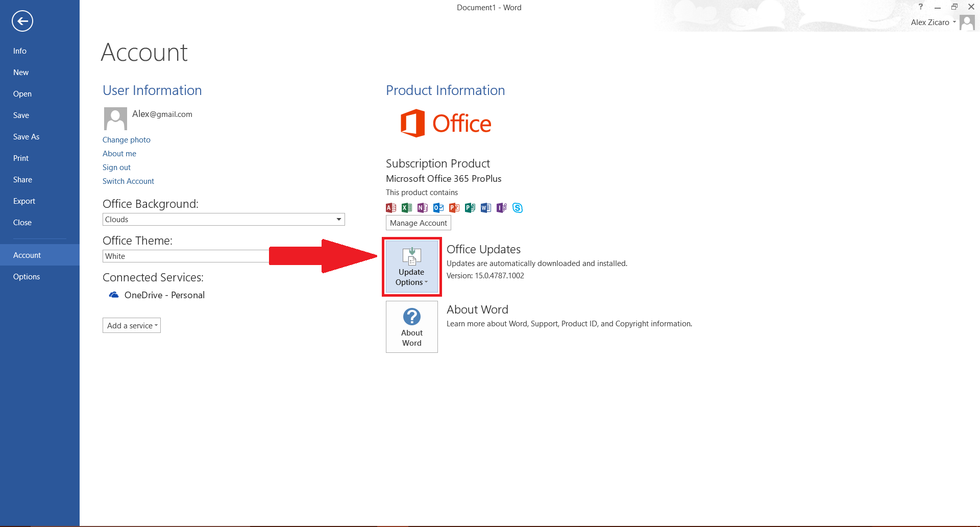Click the Access app icon
The height and width of the screenshot is (527, 980).
pos(391,208)
